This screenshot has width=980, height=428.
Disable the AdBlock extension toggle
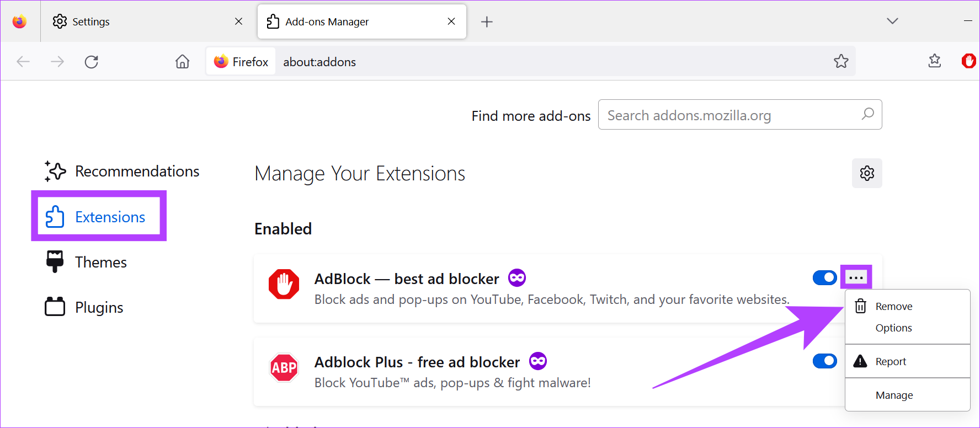point(824,278)
